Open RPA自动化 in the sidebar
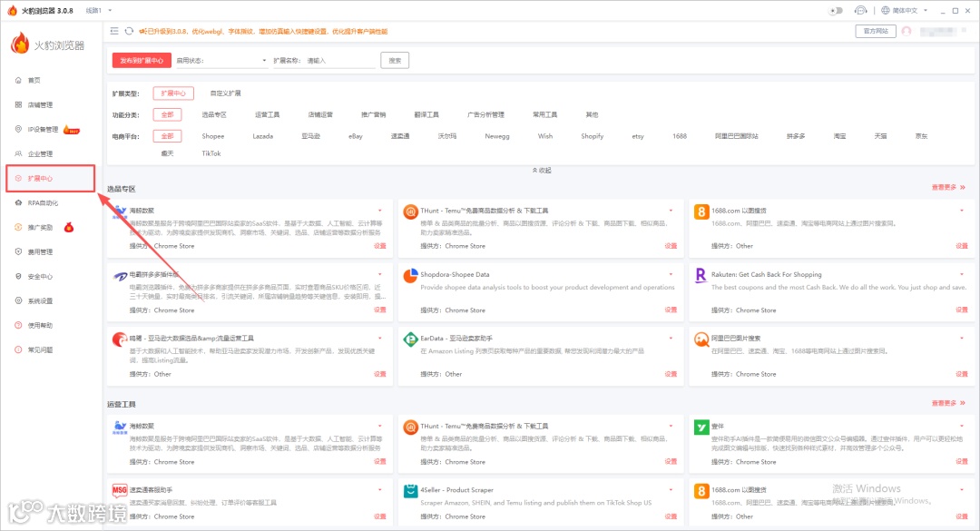Image resolution: width=980 pixels, height=531 pixels. [43, 202]
